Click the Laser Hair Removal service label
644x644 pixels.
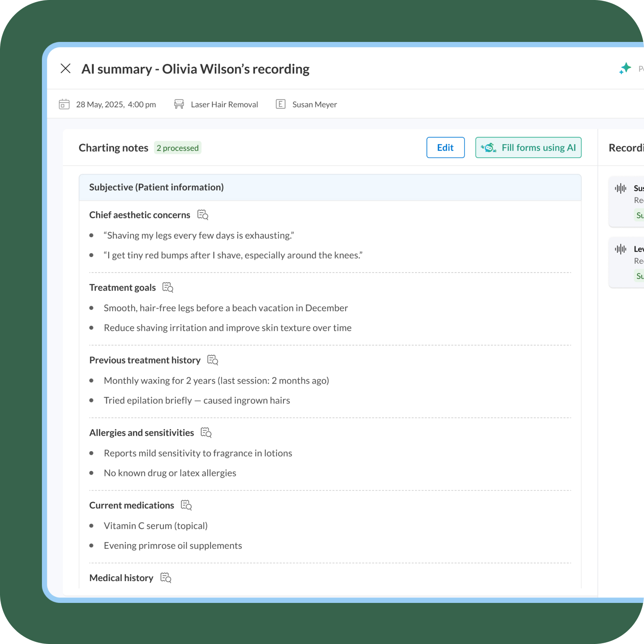pos(224,104)
